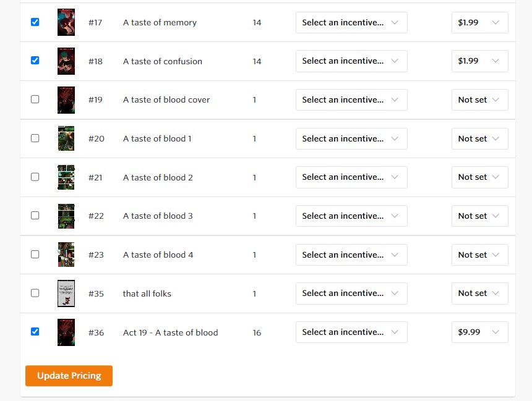532x401 pixels.
Task: Tick the checkbox for A taste of blood cover
Action: (35, 99)
